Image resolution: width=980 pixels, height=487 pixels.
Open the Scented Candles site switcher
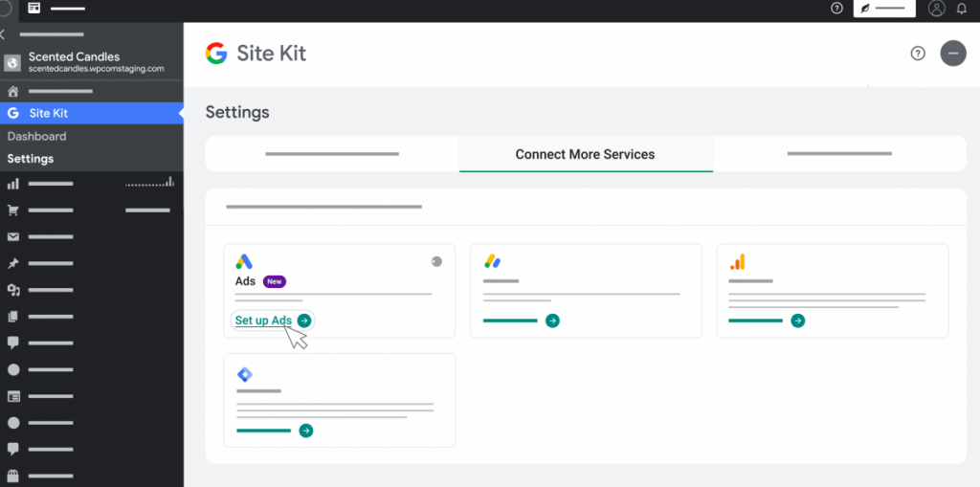click(86, 62)
